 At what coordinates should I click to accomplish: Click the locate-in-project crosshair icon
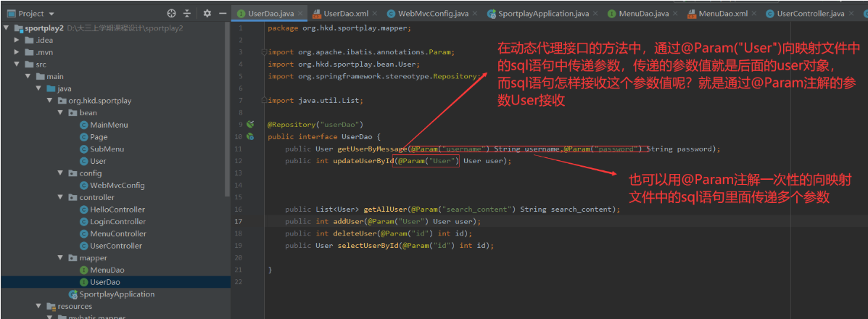[x=172, y=13]
